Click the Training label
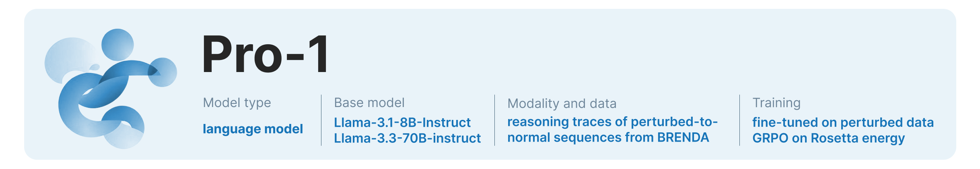The image size is (980, 169). tap(776, 103)
